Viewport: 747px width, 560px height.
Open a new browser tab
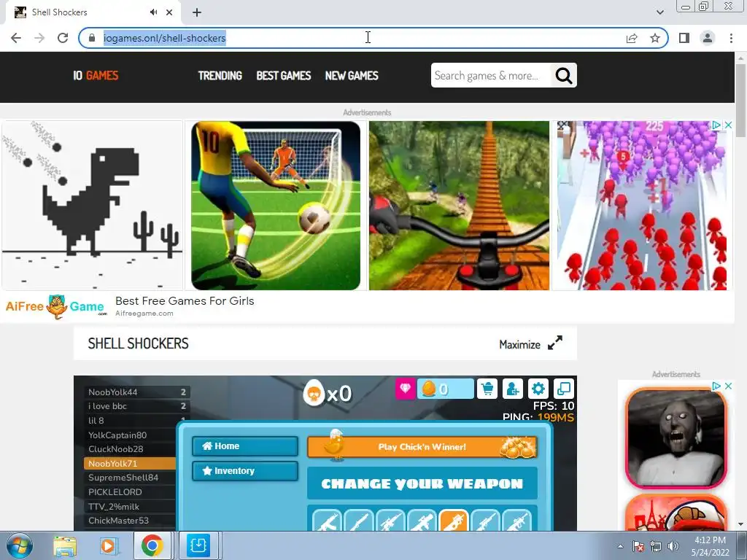click(x=197, y=12)
